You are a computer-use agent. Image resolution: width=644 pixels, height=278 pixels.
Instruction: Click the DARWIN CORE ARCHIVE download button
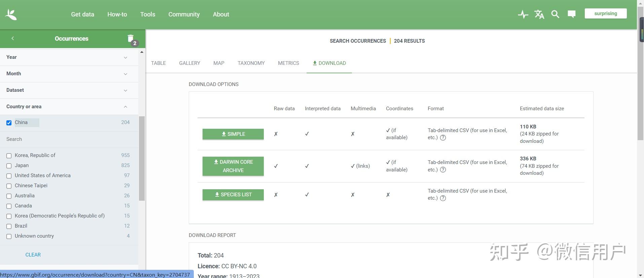click(233, 166)
